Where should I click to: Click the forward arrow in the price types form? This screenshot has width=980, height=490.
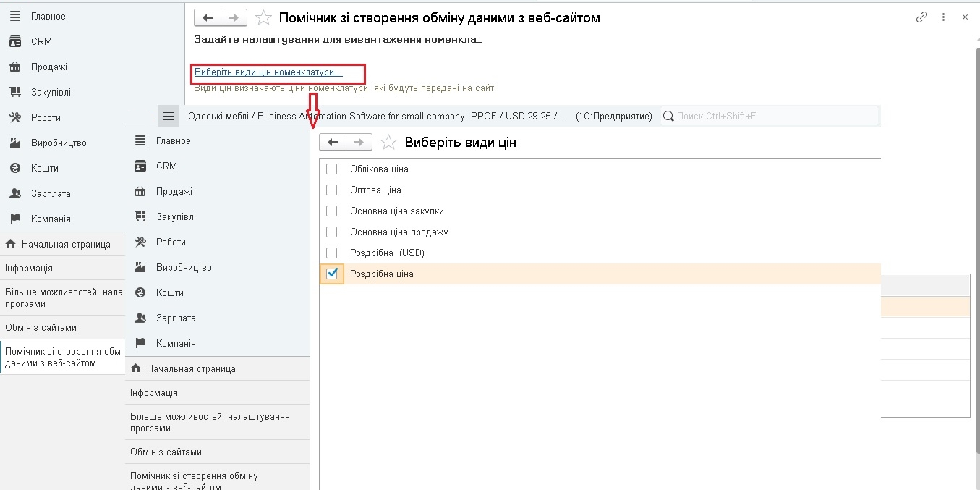click(359, 143)
